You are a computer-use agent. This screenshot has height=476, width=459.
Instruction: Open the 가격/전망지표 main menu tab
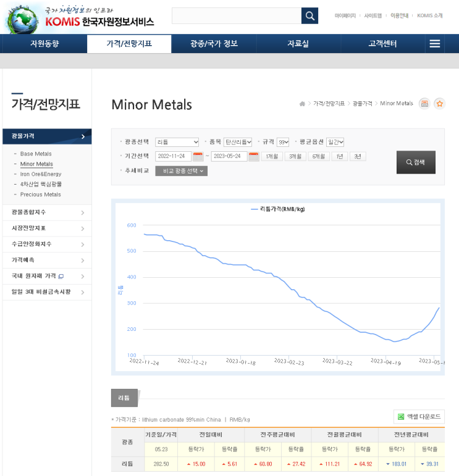click(x=129, y=44)
